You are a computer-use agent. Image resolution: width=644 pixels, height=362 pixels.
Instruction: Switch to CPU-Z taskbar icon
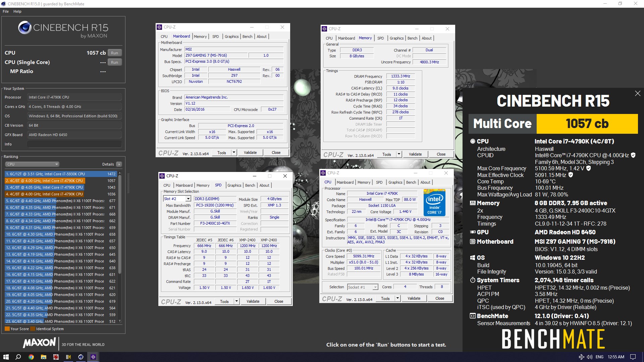tap(93, 357)
